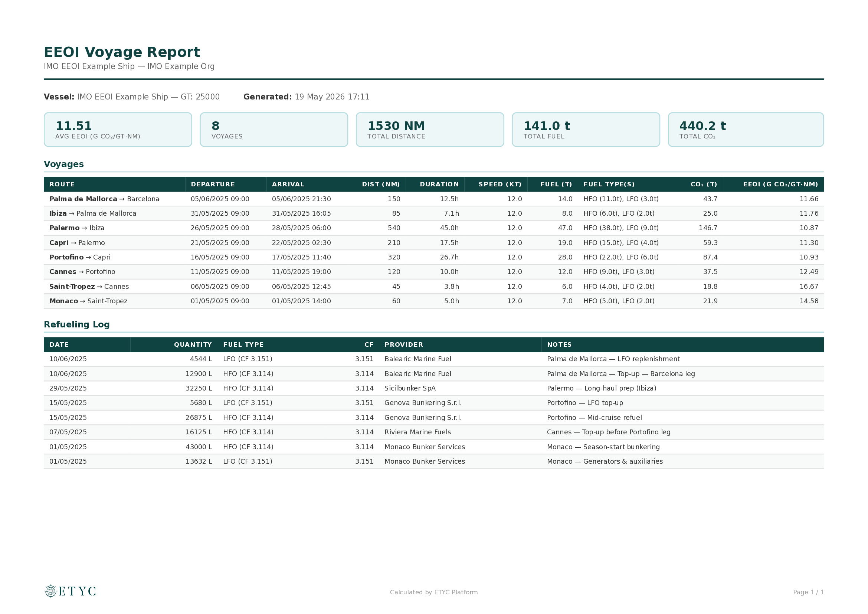868x614 pixels.
Task: Click the 141.0 t total fuel card
Action: 586,129
